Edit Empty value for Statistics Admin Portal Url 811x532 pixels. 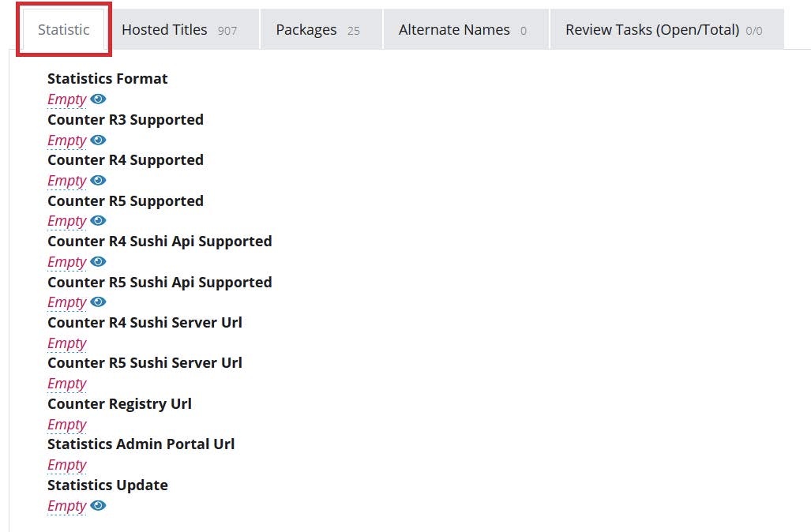tap(66, 465)
